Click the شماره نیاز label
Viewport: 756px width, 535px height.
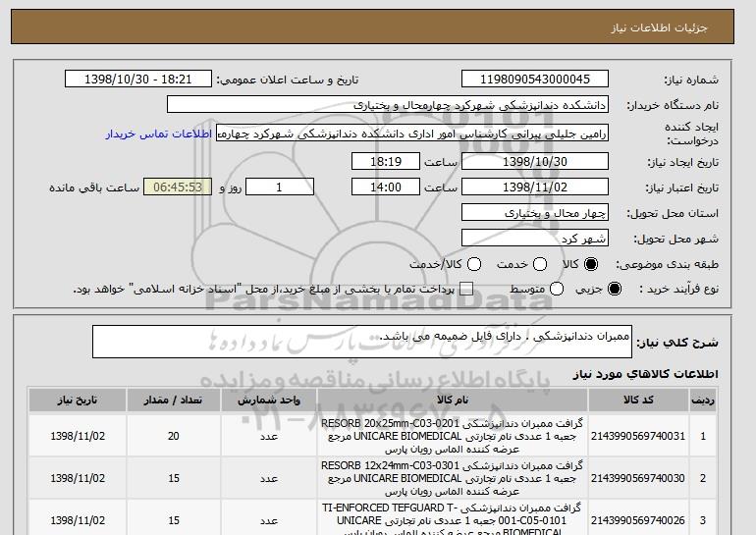pyautogui.click(x=691, y=80)
